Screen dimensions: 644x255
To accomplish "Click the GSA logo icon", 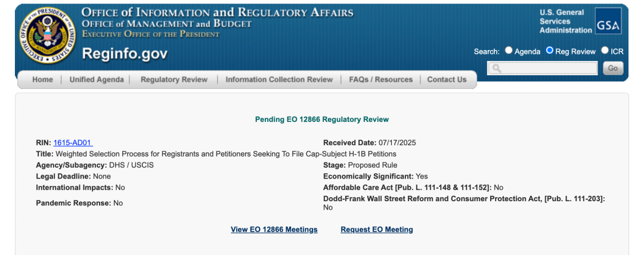I will (608, 21).
